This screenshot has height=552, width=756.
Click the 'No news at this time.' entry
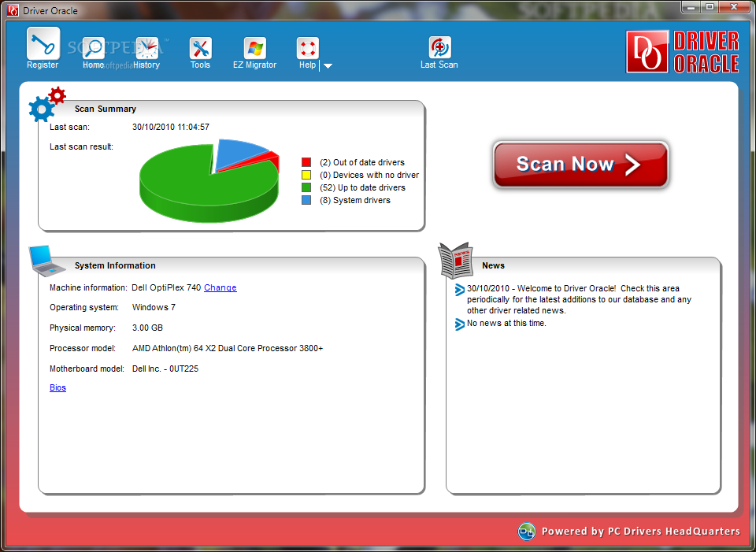(506, 323)
